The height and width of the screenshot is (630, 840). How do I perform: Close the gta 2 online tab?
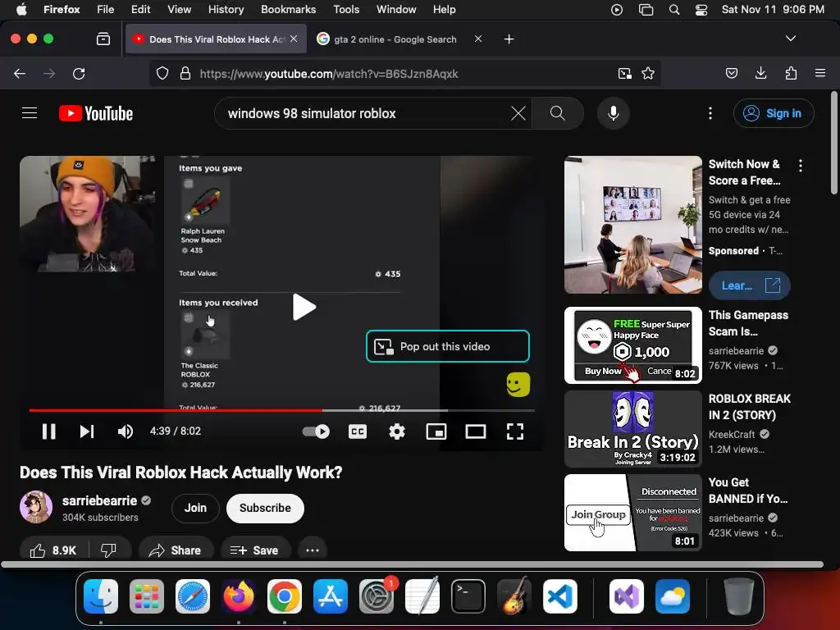point(478,39)
